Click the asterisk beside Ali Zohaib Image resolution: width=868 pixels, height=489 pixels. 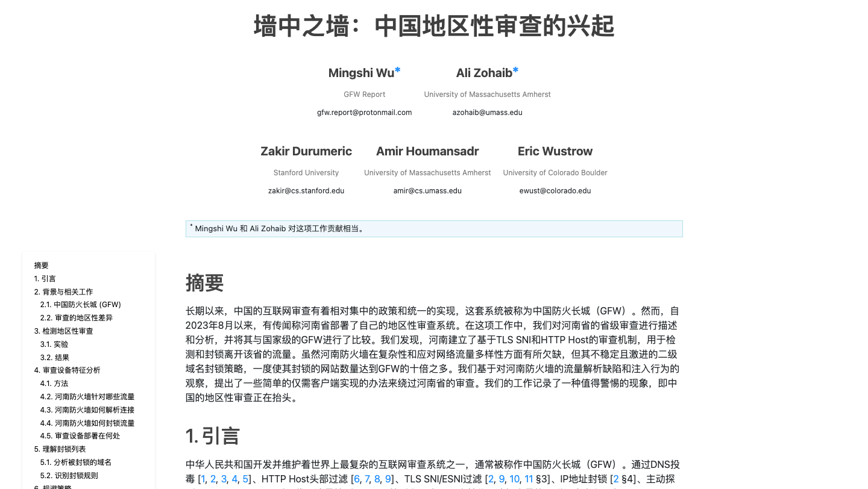point(515,72)
